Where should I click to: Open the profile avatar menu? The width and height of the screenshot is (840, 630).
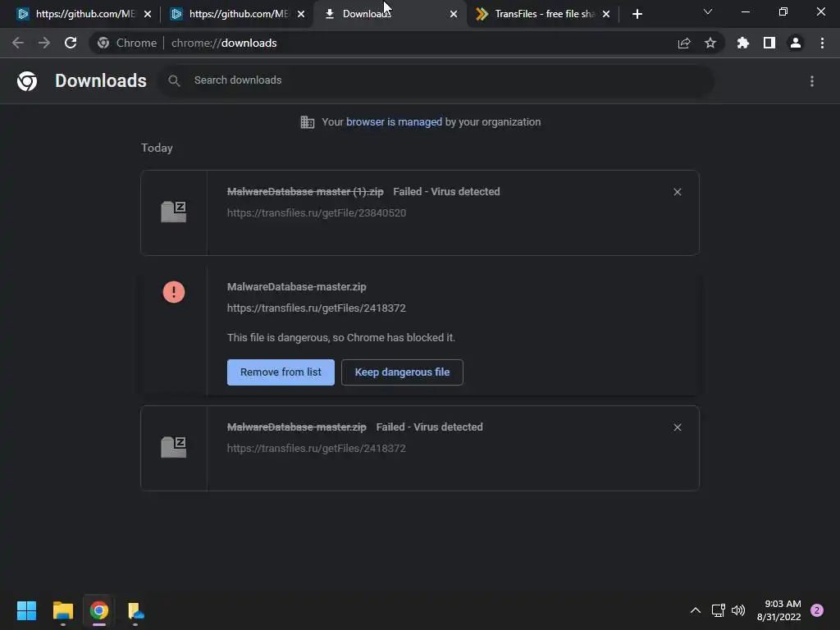coord(796,43)
